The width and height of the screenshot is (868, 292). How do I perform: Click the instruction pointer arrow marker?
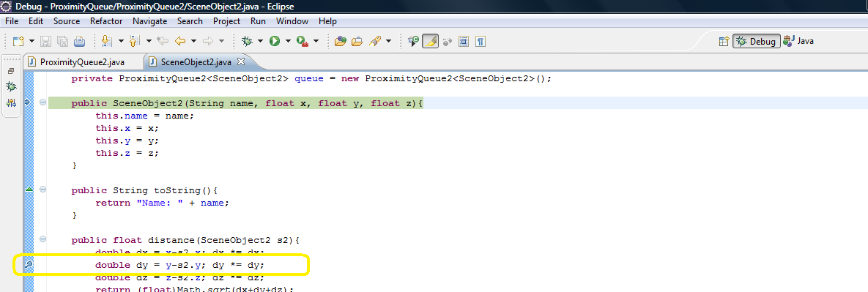point(29,102)
